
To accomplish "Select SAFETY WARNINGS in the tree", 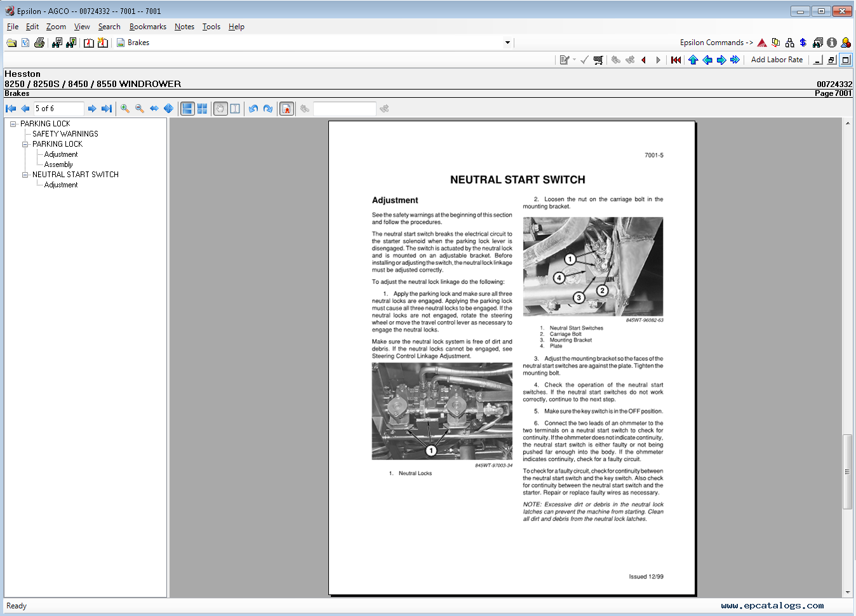I will 65,134.
